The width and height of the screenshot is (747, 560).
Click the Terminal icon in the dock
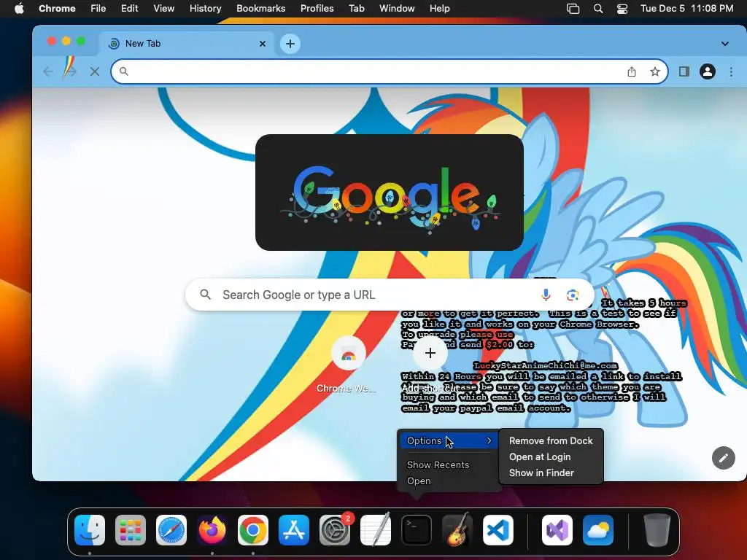coord(417,530)
